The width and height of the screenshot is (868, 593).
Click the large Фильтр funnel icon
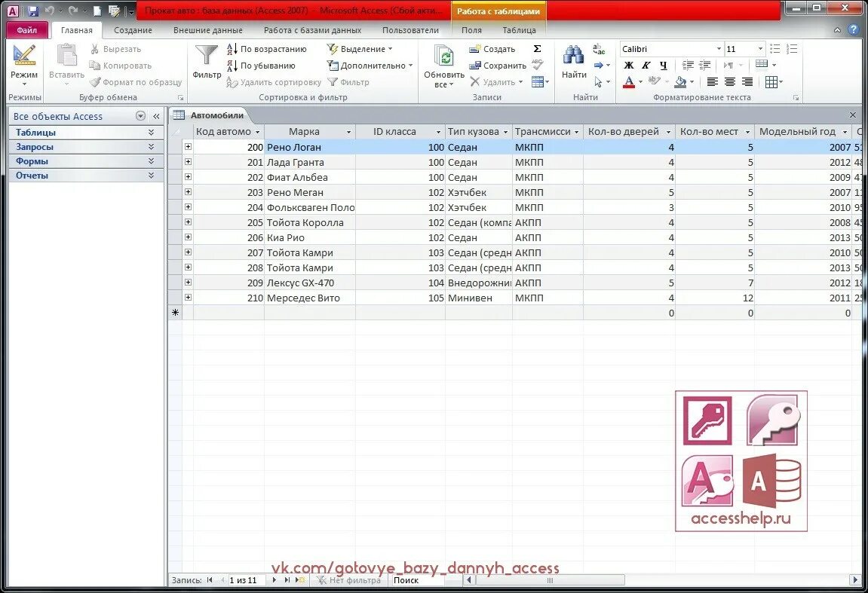[x=207, y=62]
